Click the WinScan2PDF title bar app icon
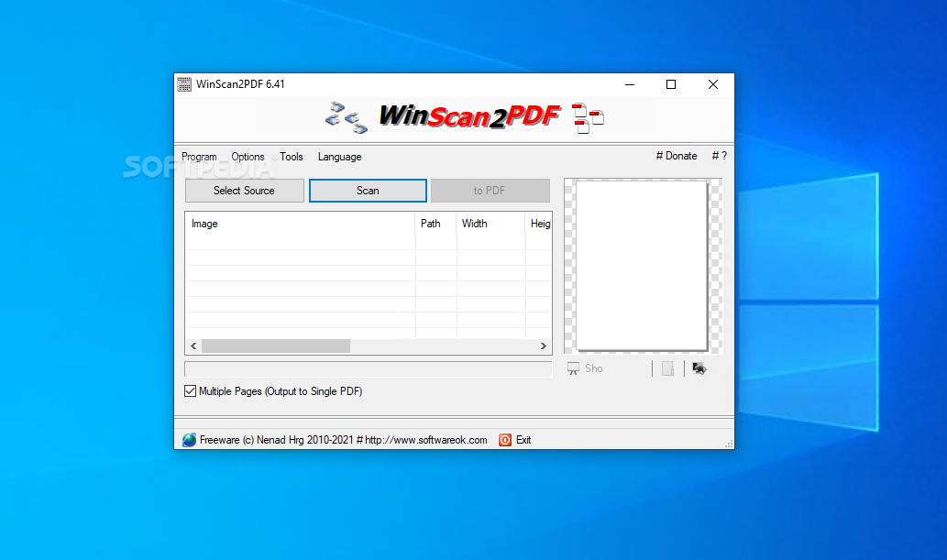 pos(184,84)
